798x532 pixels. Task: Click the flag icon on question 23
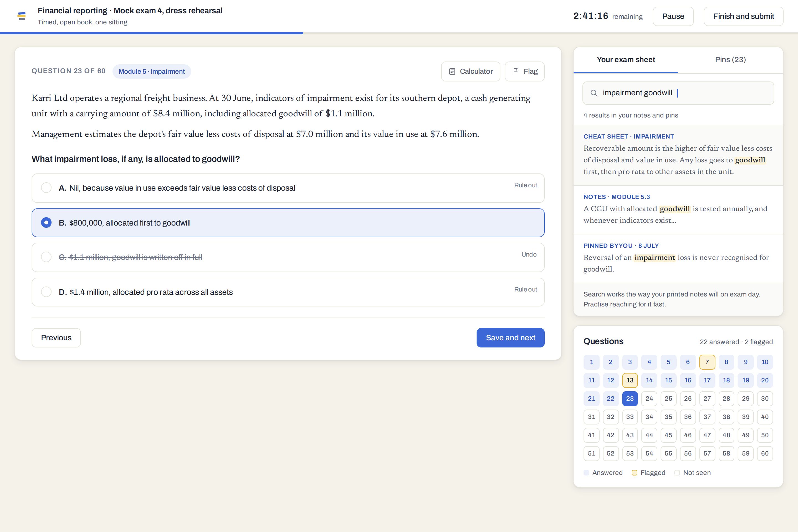(x=515, y=71)
